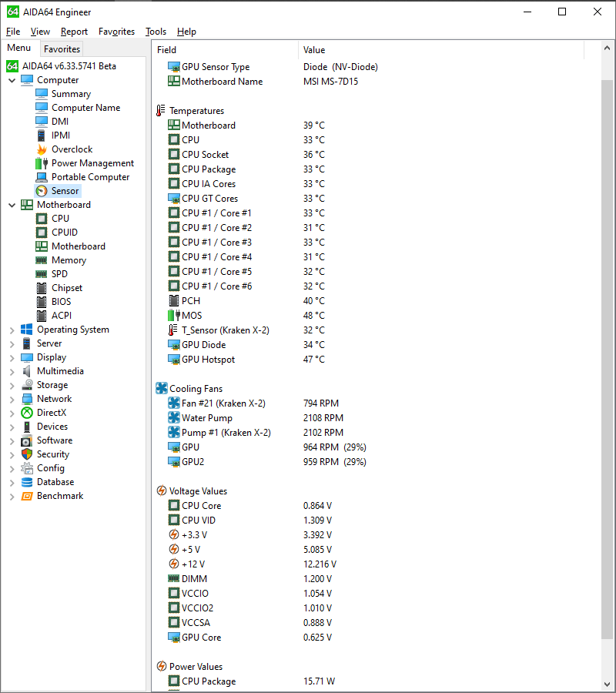Viewport: 616px width, 693px height.
Task: Select the Summary tree item
Action: pos(71,94)
